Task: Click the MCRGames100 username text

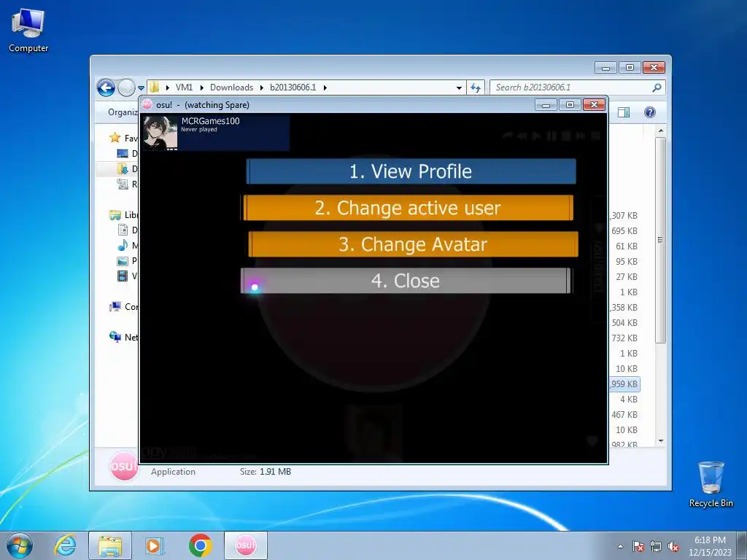Action: (211, 121)
